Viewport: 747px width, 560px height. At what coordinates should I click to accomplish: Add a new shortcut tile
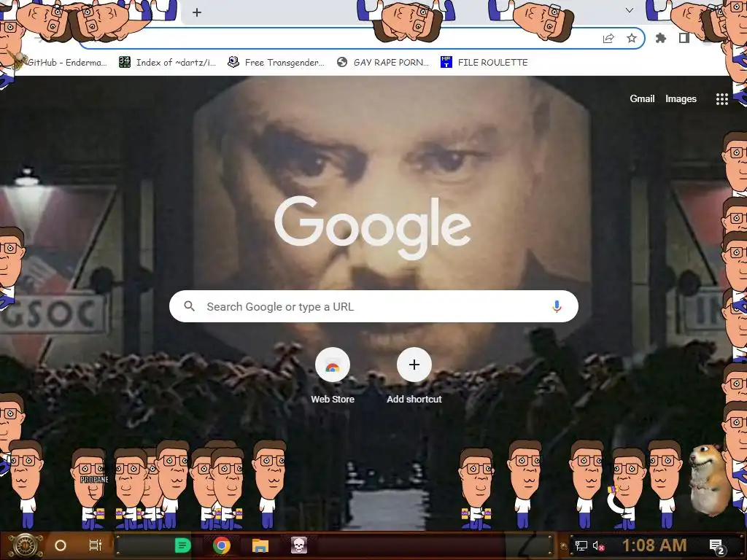pyautogui.click(x=414, y=365)
